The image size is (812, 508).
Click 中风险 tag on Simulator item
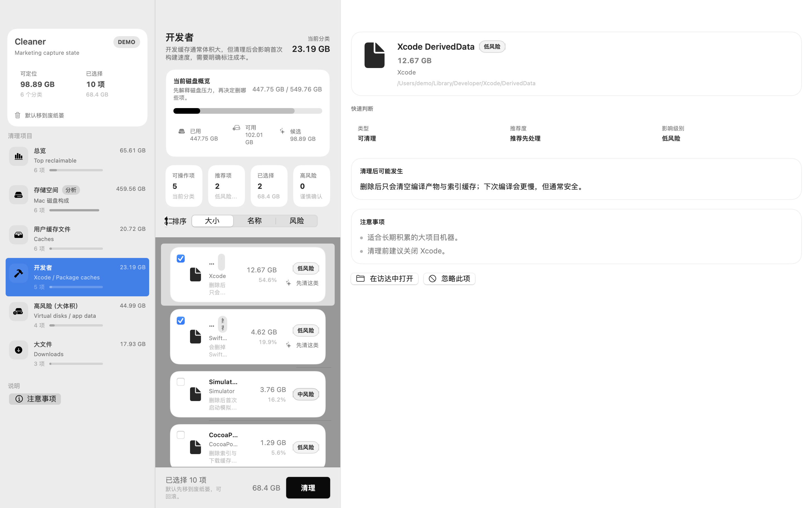click(x=306, y=394)
